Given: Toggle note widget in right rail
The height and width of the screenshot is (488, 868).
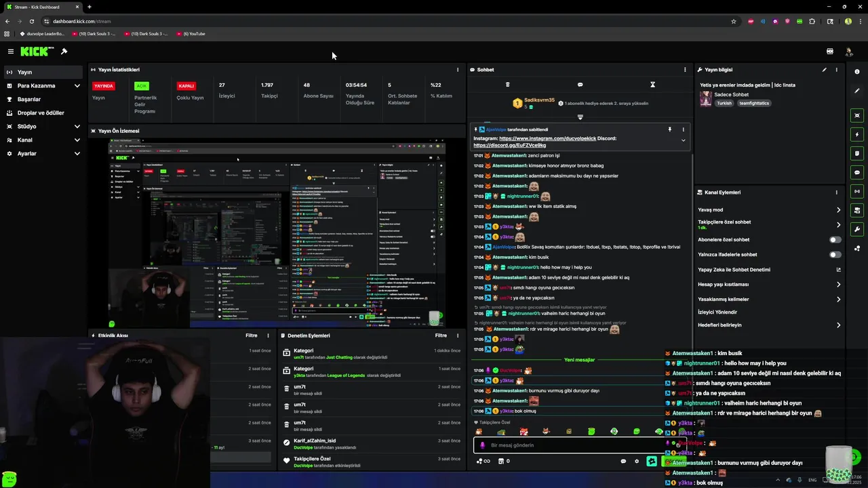Looking at the screenshot, I should click(x=857, y=154).
